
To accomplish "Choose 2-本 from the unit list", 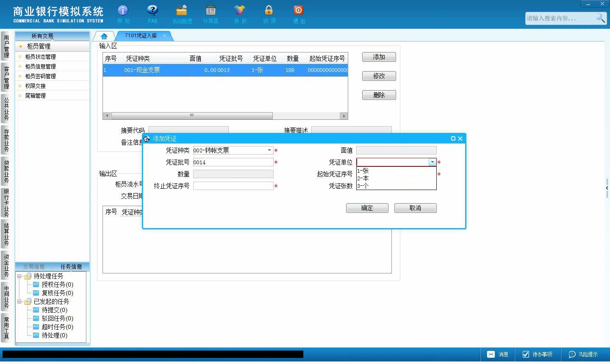I will point(396,178).
